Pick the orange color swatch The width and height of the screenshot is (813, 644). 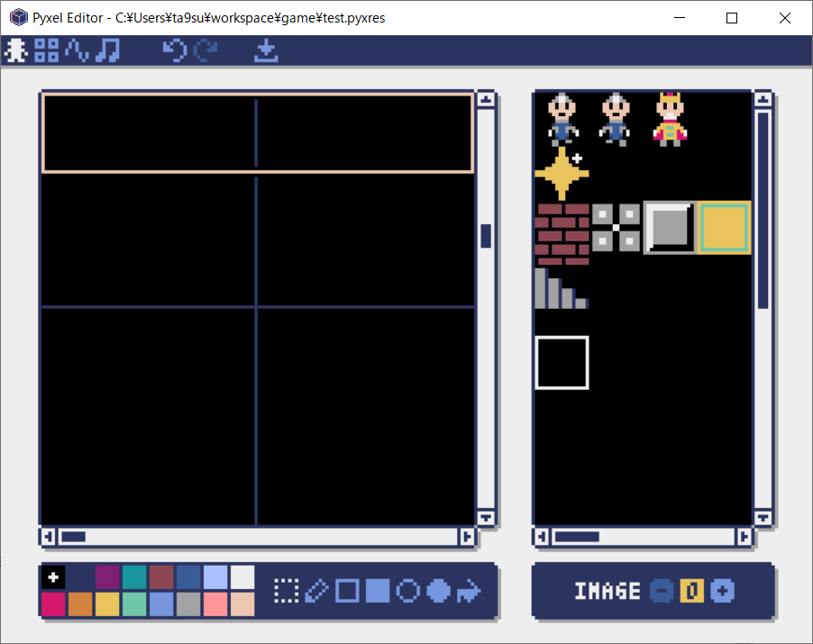click(x=80, y=604)
